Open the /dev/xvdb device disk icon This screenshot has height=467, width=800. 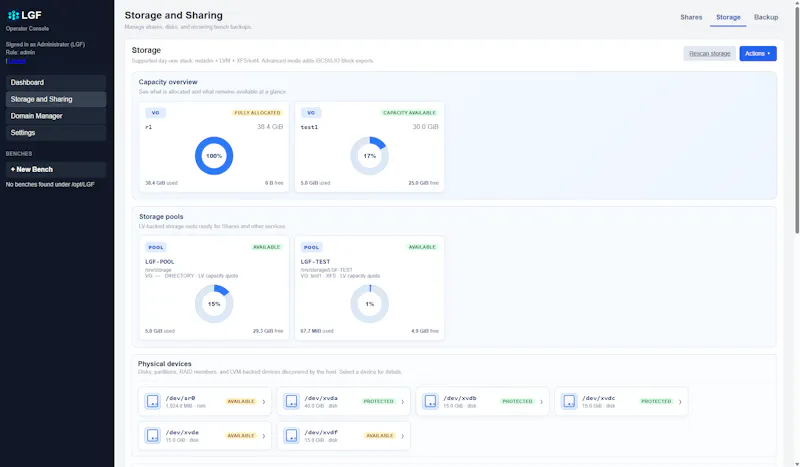(430, 402)
